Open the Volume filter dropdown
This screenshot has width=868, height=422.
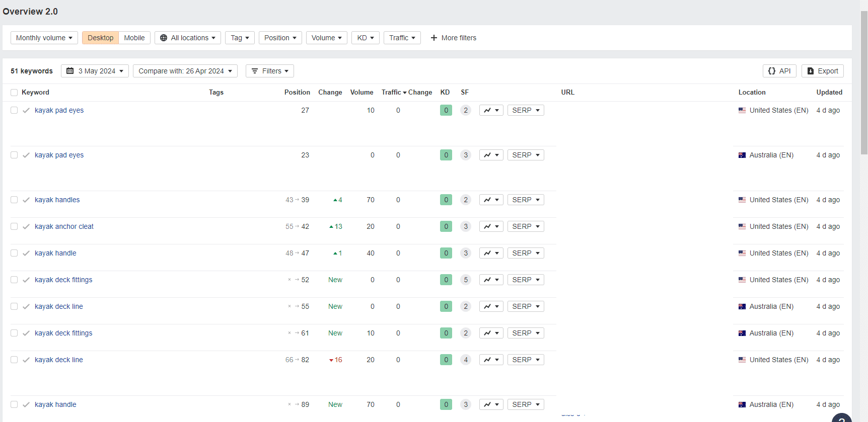click(x=327, y=38)
